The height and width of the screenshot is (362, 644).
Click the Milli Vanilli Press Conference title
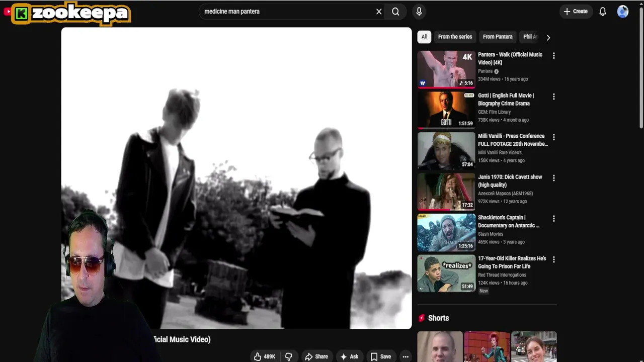tap(513, 140)
